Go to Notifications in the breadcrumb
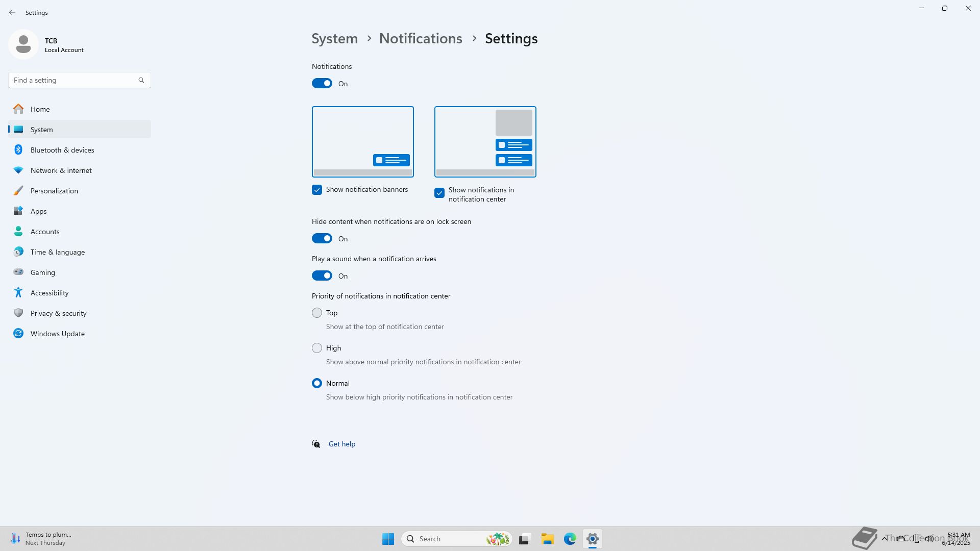Viewport: 980px width, 551px height. [421, 39]
